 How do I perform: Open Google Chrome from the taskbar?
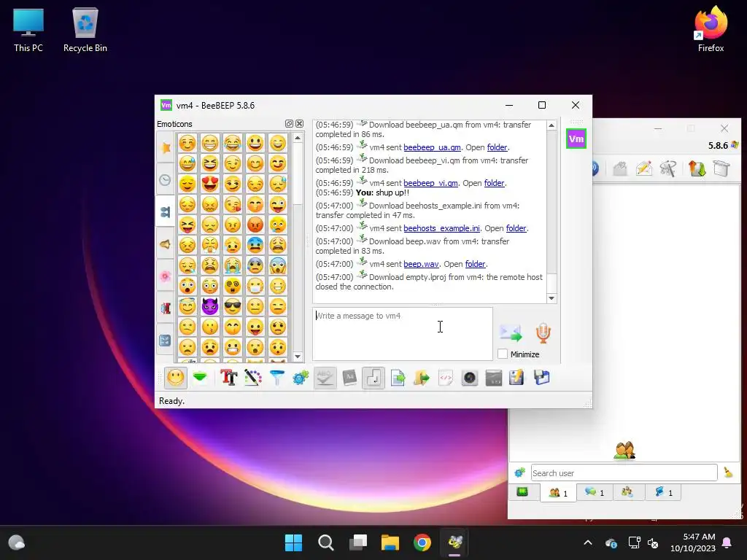coord(422,542)
